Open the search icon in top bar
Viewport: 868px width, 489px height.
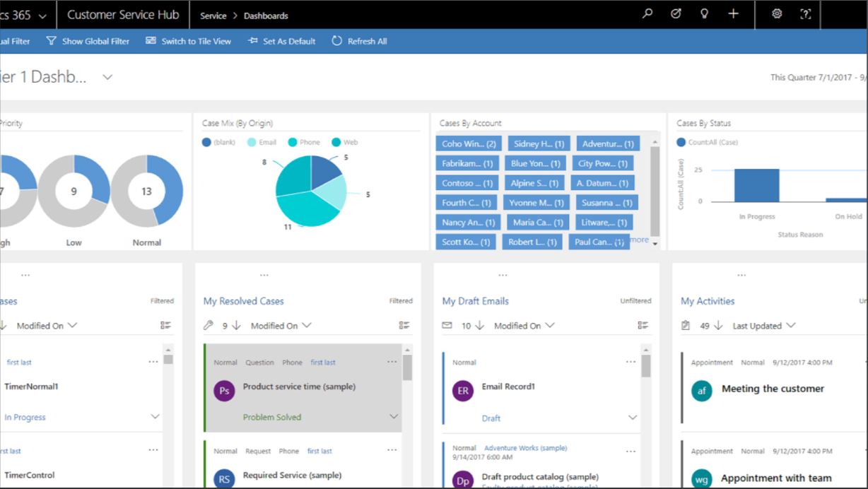click(647, 14)
